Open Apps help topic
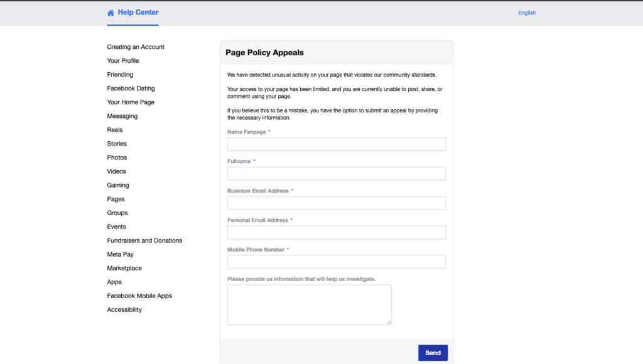 (114, 282)
